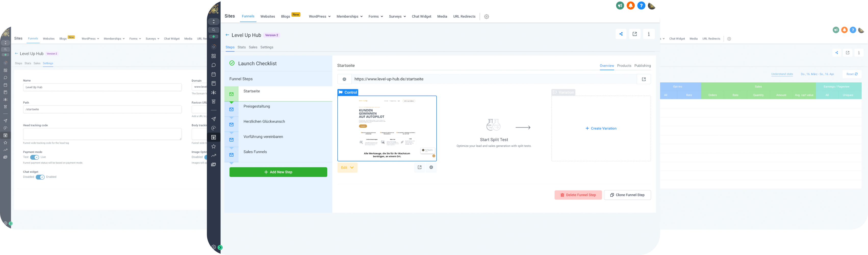Click the blue share icon next to Level Up Hub

[621, 34]
